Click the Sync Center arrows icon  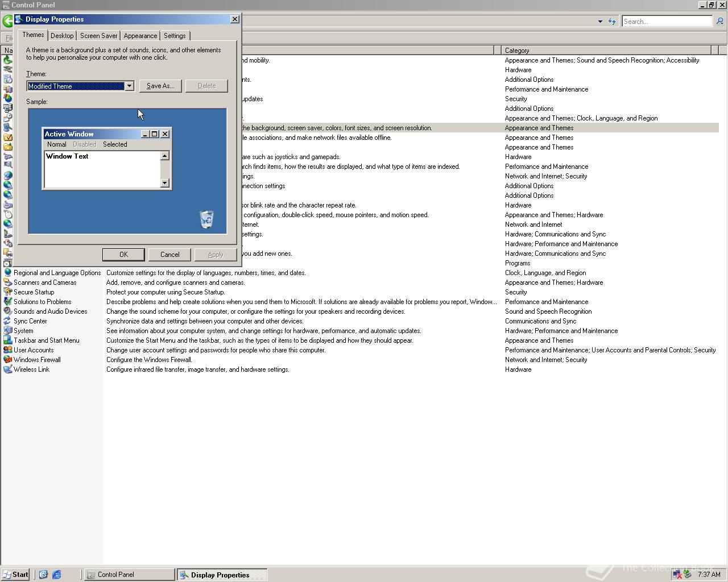(7, 321)
